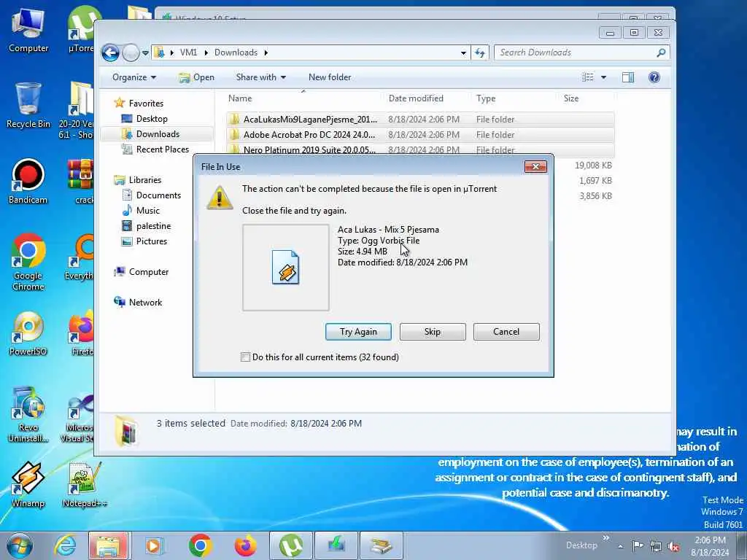Sort by Date modified column header
Viewport: 747px width, 560px height.
[427, 98]
